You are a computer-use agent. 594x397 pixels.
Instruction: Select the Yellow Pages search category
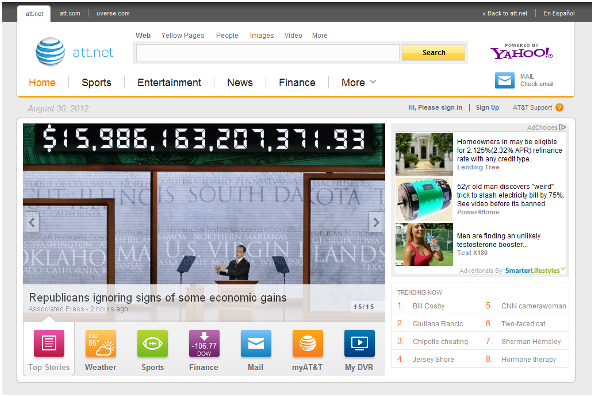pos(183,35)
